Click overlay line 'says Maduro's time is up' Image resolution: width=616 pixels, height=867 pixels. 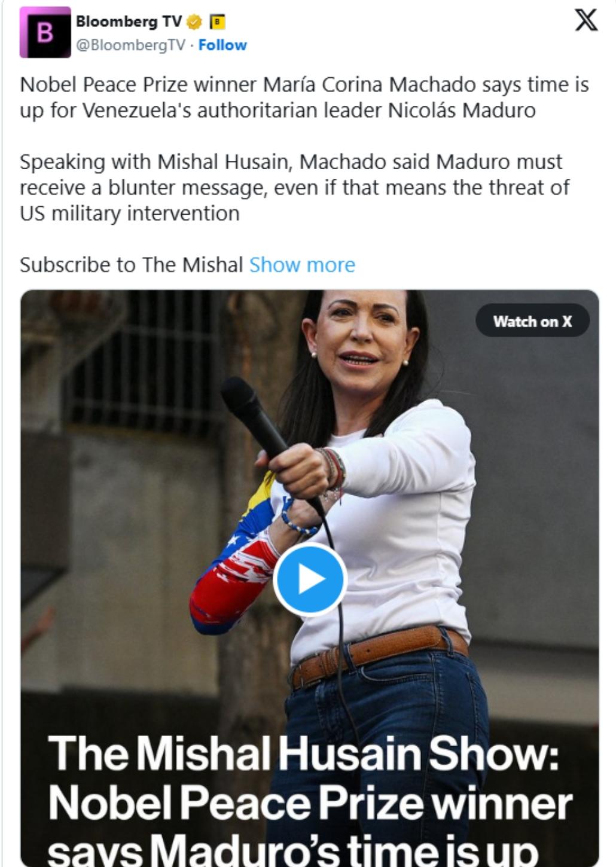[x=293, y=849]
